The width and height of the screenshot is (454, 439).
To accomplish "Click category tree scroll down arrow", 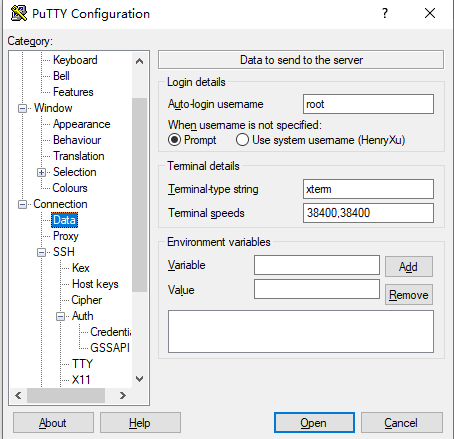I will tap(140, 379).
